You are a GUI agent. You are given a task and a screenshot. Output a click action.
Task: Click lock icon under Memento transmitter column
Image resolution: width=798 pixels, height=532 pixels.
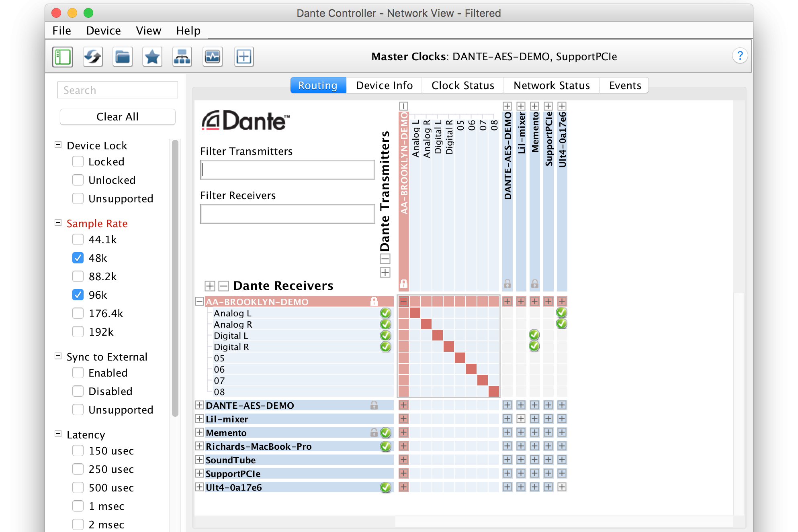pos(535,284)
